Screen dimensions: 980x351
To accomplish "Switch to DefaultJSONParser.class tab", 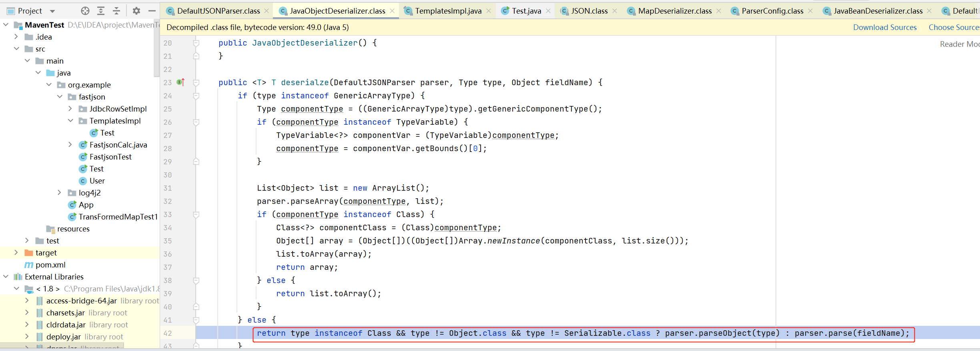I will click(x=218, y=11).
